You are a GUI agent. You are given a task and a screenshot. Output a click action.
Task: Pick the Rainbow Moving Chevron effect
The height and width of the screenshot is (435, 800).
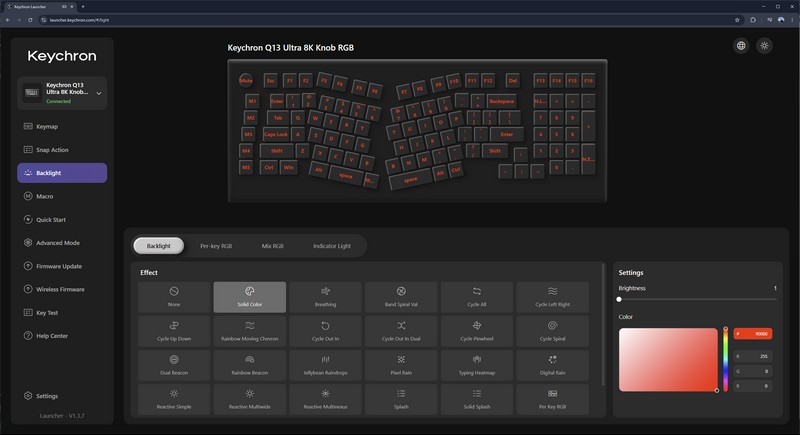[249, 331]
